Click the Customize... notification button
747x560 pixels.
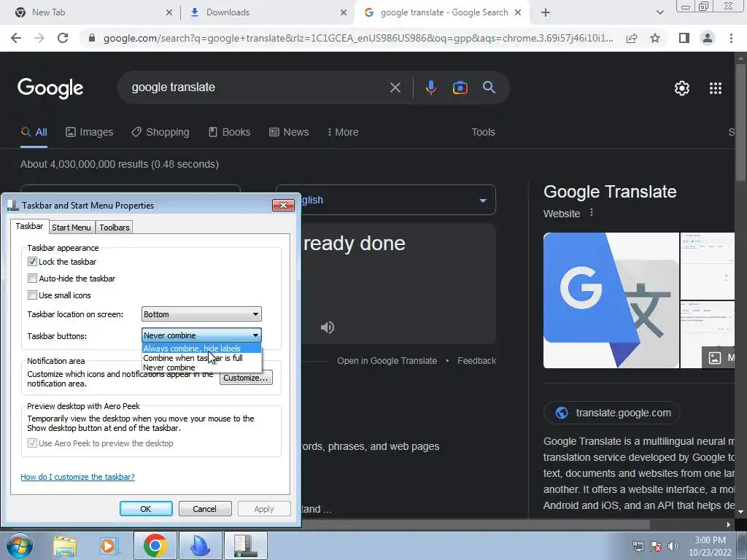pos(246,378)
